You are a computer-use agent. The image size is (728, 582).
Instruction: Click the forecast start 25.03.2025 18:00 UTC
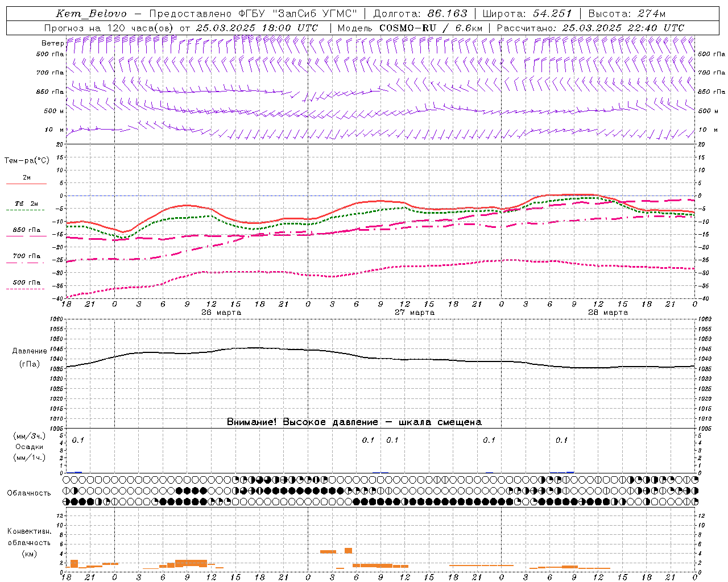tap(257, 28)
